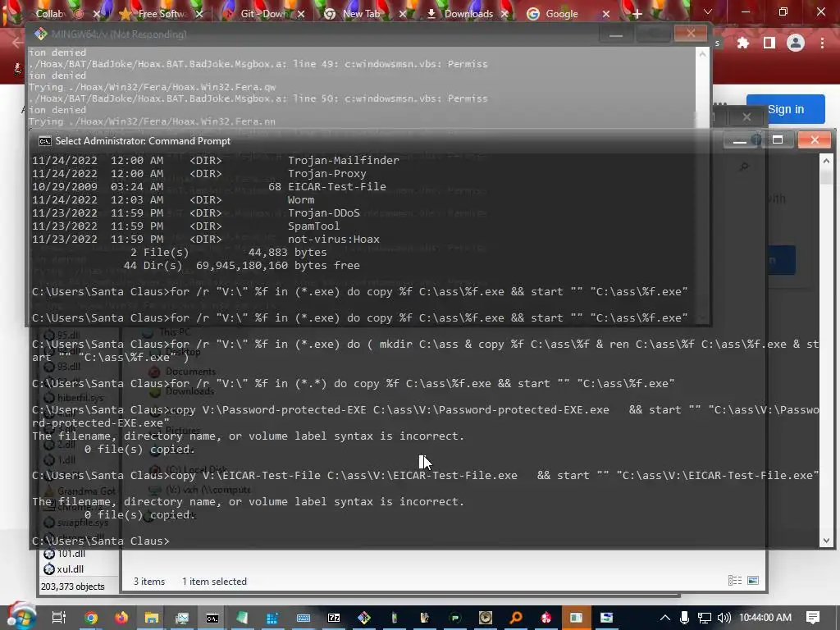The height and width of the screenshot is (630, 840).
Task: Switch to the Collab browser tab
Action: 49,14
